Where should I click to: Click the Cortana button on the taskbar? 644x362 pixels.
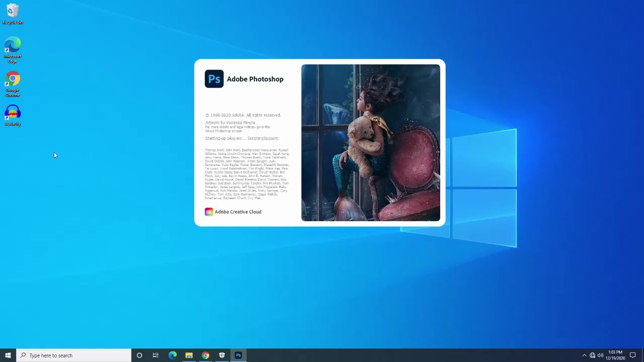tap(139, 355)
